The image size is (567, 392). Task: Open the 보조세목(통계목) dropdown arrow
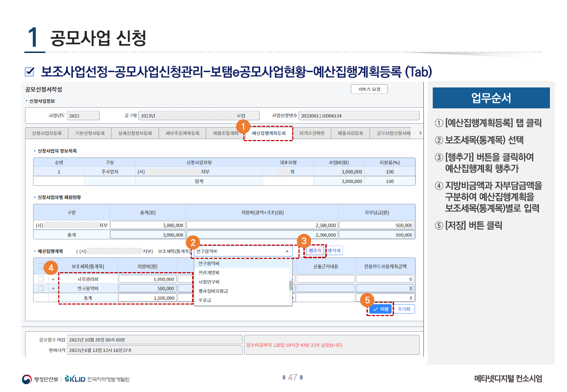pos(287,251)
